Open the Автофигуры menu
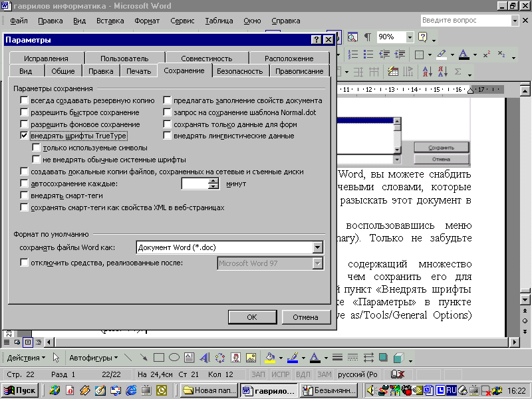The width and height of the screenshot is (532, 399). [x=93, y=358]
